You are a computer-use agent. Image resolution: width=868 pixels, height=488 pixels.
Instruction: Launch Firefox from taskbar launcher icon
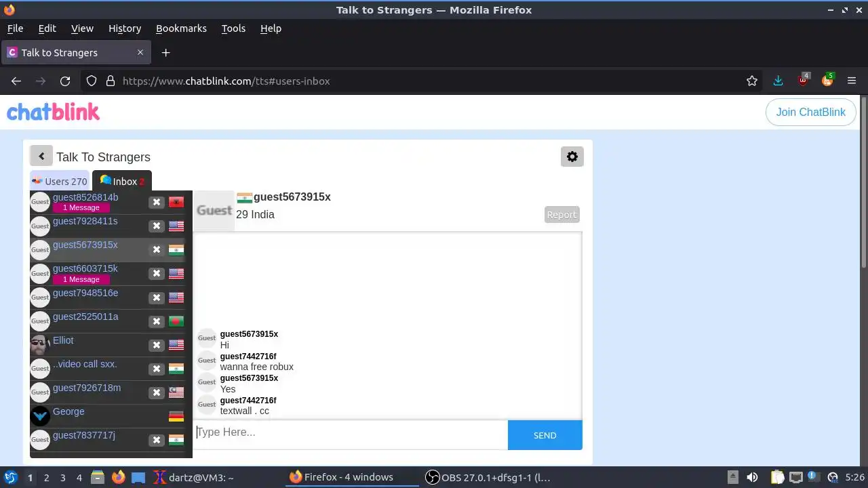tap(118, 477)
